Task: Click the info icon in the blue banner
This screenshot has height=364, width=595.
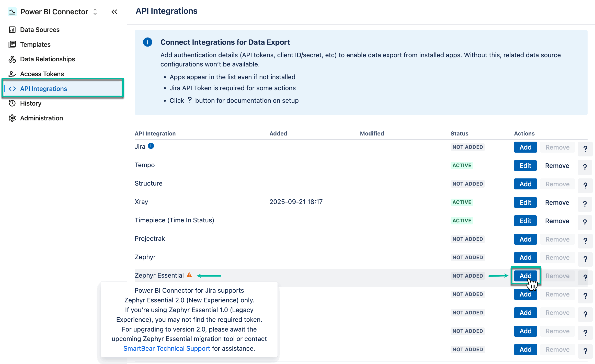Action: pyautogui.click(x=147, y=42)
